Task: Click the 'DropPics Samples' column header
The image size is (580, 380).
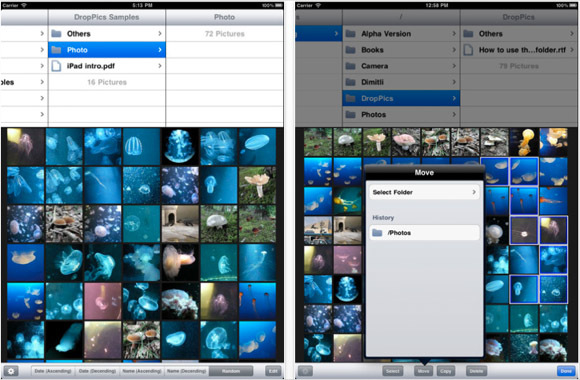Action: click(107, 17)
